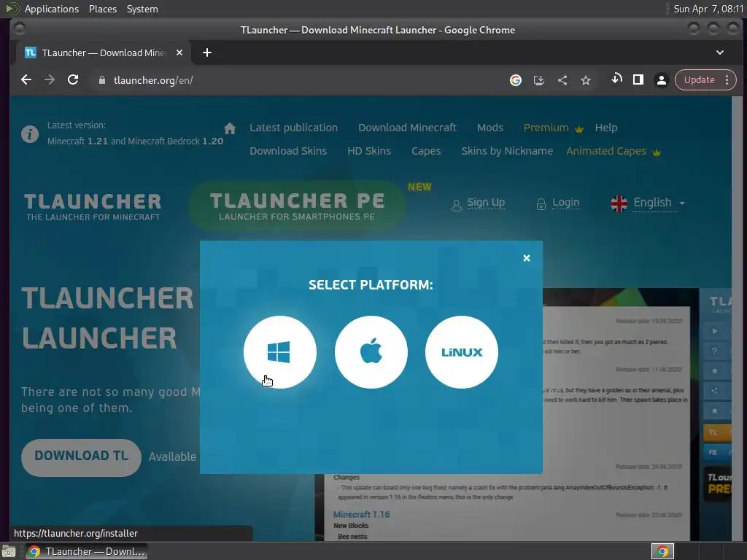This screenshot has height=560, width=747.
Task: Open Latest publication page
Action: tap(293, 128)
